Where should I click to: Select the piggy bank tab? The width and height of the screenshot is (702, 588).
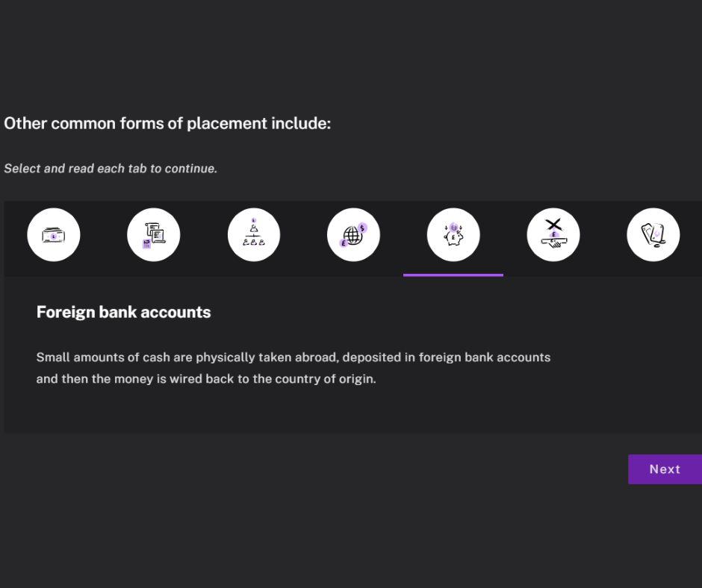(x=453, y=234)
